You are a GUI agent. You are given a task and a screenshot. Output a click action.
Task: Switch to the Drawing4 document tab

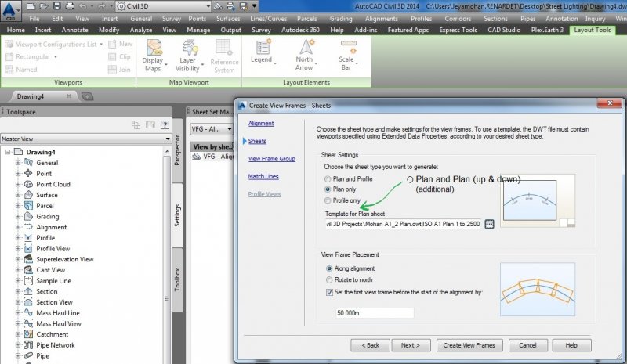coord(31,96)
